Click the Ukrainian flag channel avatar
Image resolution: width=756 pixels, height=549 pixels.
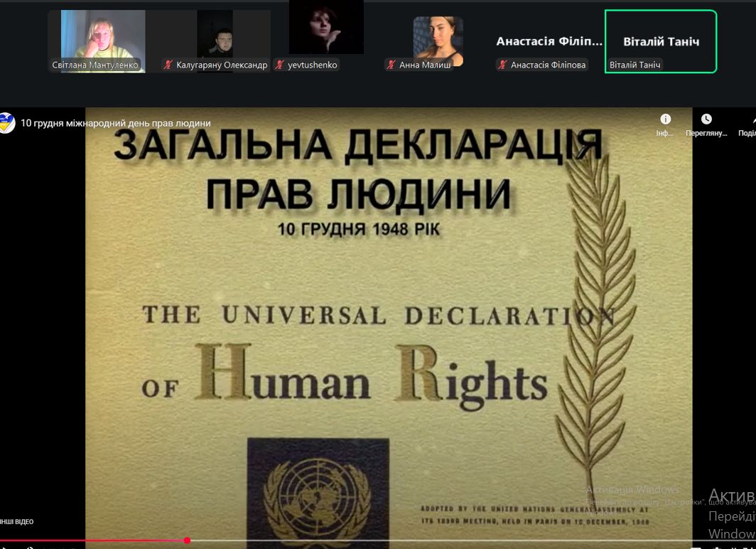pos(8,122)
